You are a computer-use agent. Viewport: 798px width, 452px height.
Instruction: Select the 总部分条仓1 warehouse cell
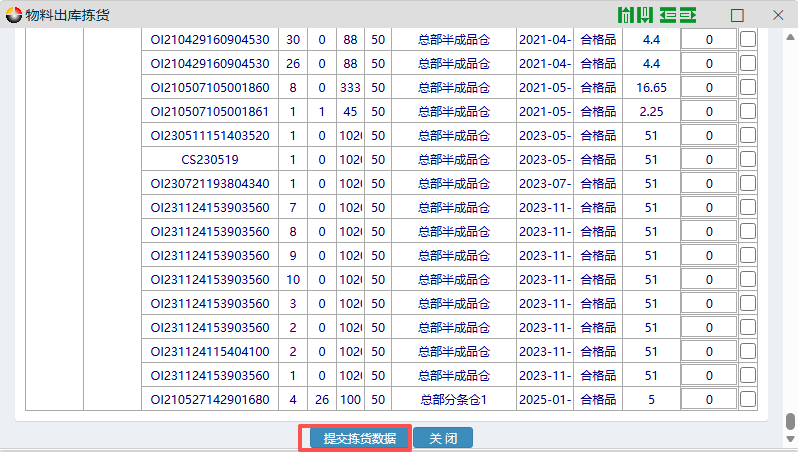(x=453, y=400)
